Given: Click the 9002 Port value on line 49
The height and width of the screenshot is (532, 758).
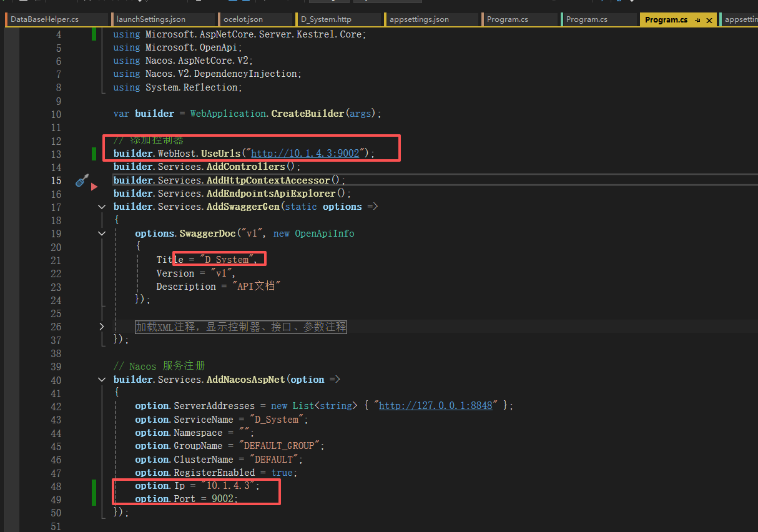Looking at the screenshot, I should 223,499.
